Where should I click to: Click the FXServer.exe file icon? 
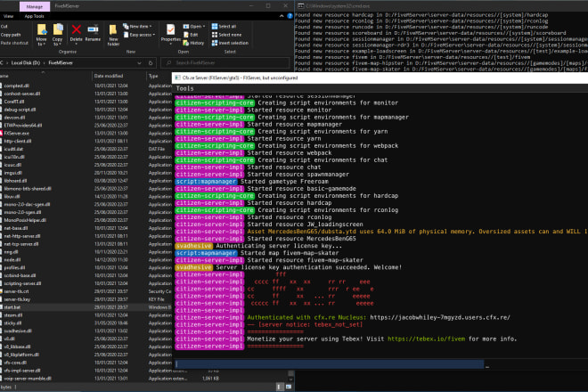tap(1, 133)
